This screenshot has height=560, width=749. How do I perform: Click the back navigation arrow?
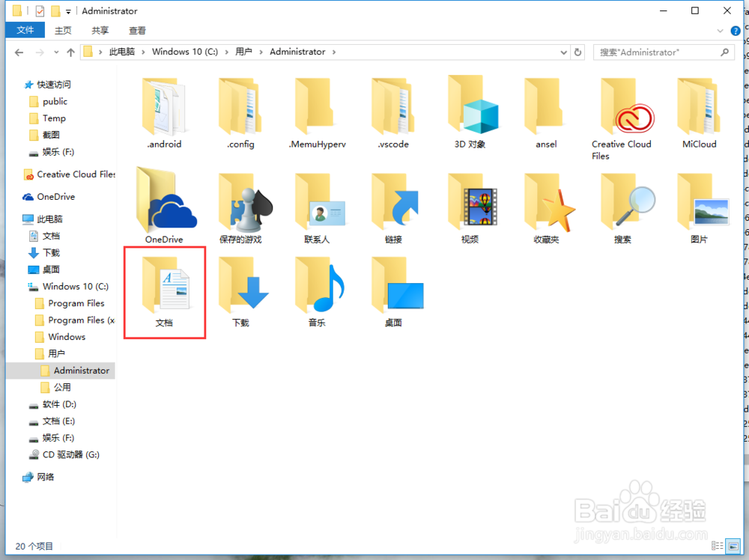19,52
